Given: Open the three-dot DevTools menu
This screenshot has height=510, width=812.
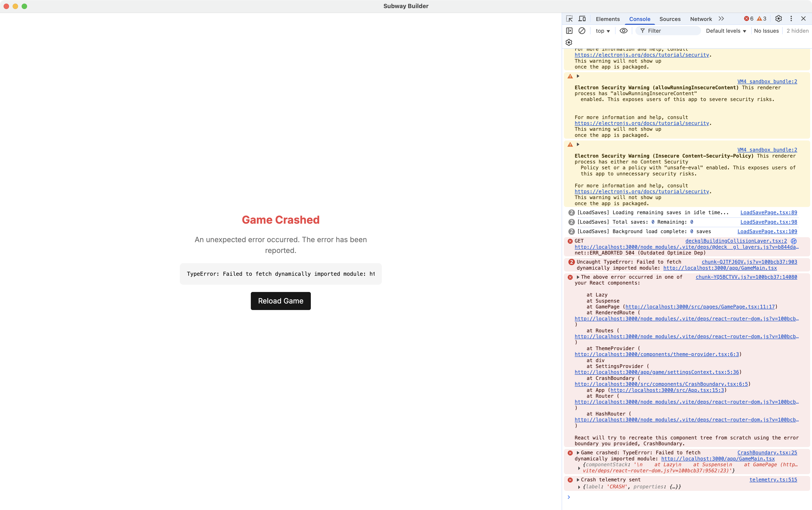Looking at the screenshot, I should [x=791, y=19].
